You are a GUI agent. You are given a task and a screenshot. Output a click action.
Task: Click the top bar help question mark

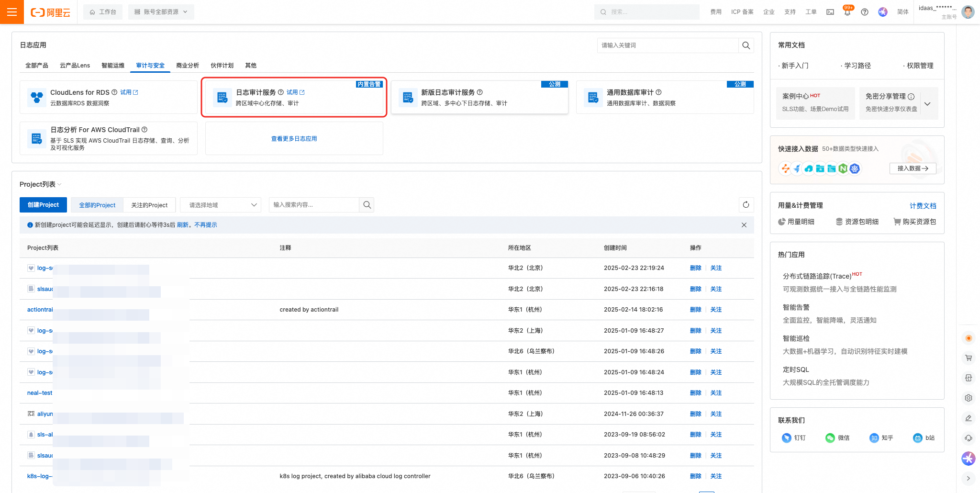(865, 12)
